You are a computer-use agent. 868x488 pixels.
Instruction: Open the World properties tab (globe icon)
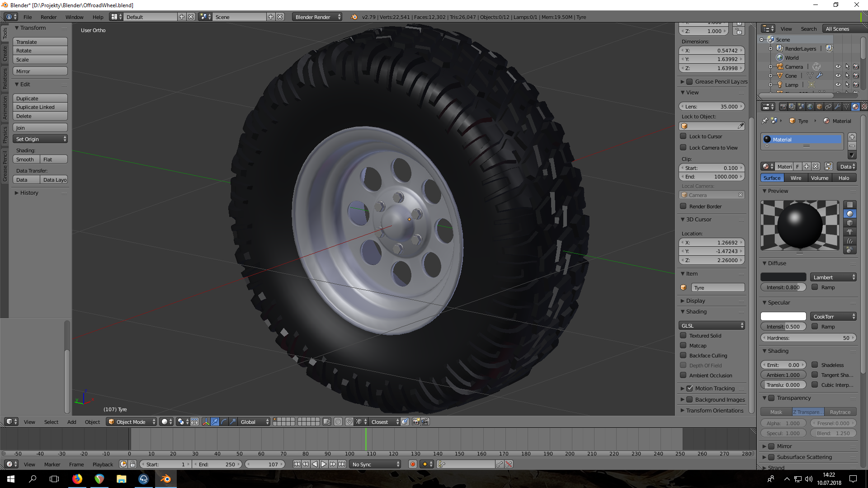point(810,107)
